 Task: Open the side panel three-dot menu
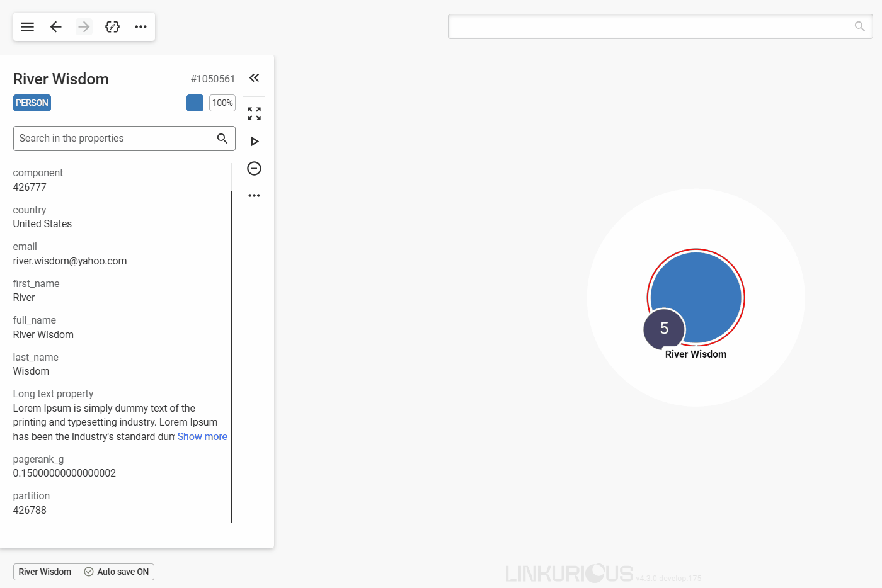point(254,196)
